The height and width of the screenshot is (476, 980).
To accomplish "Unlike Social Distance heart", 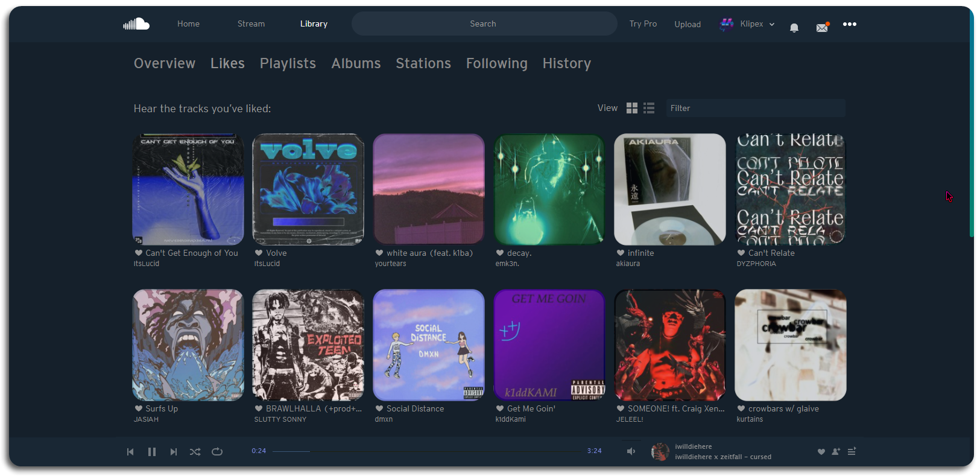I will pyautogui.click(x=379, y=408).
